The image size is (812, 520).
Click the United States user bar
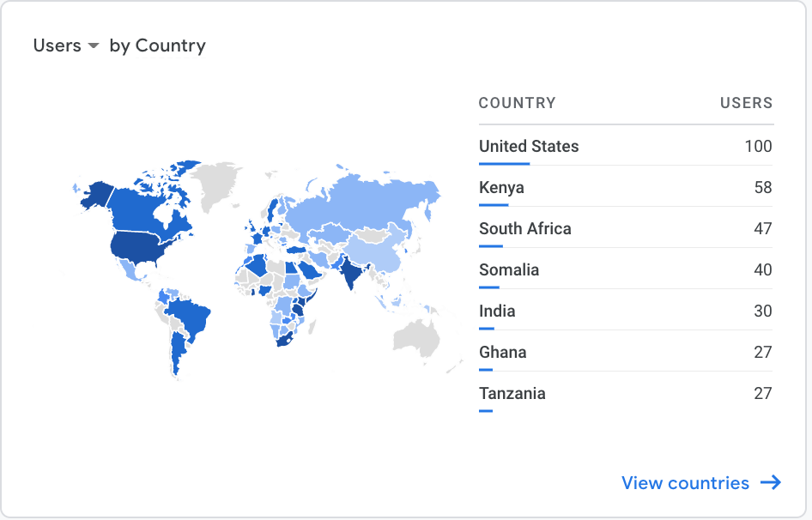[504, 163]
